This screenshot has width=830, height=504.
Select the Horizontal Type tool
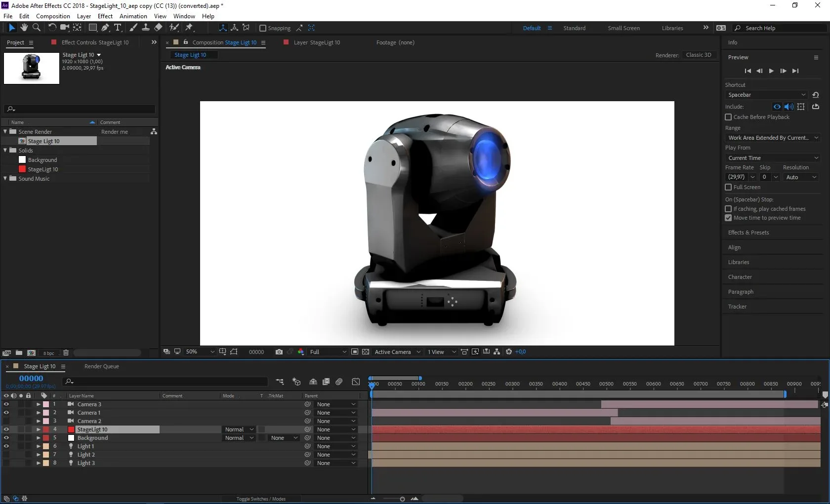118,28
